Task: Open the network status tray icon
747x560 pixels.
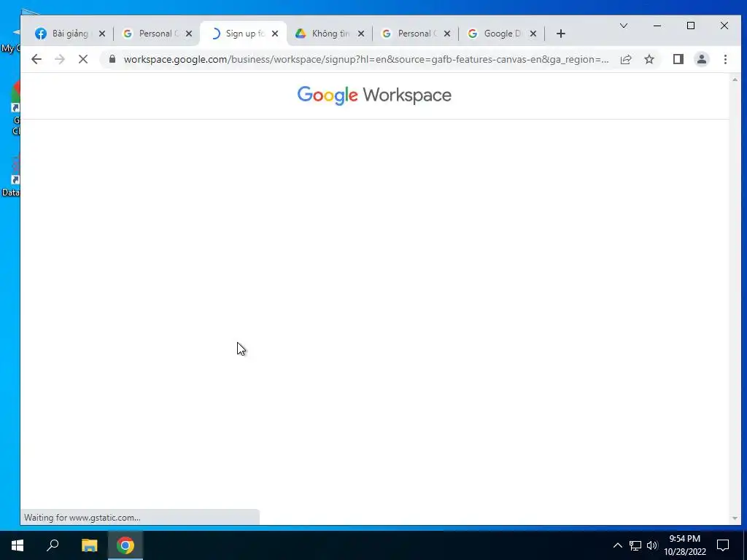Action: pos(635,545)
